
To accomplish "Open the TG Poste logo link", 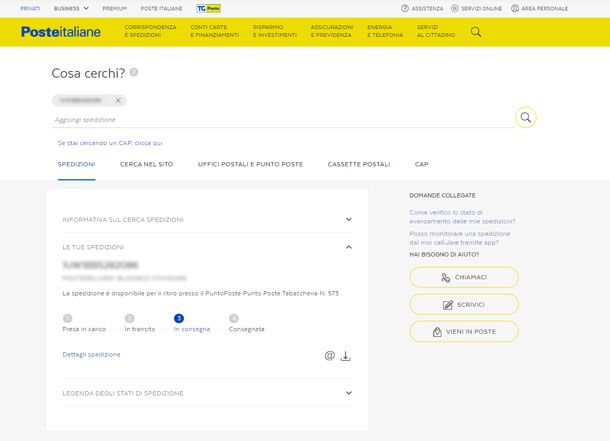I will 209,8.
